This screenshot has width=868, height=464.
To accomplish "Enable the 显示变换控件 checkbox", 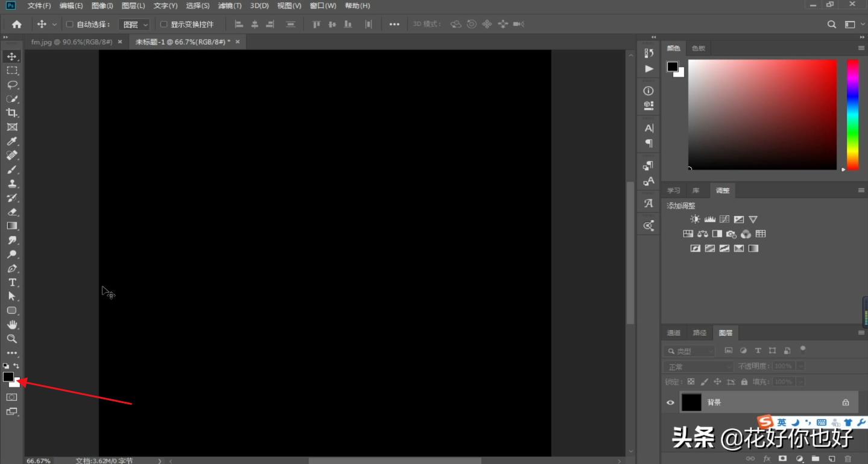I will coord(163,25).
